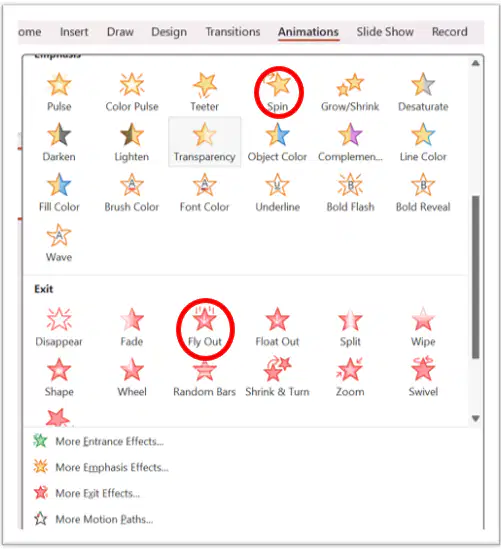The height and width of the screenshot is (549, 501).
Task: Apply the Swivel exit animation
Action: click(x=423, y=377)
